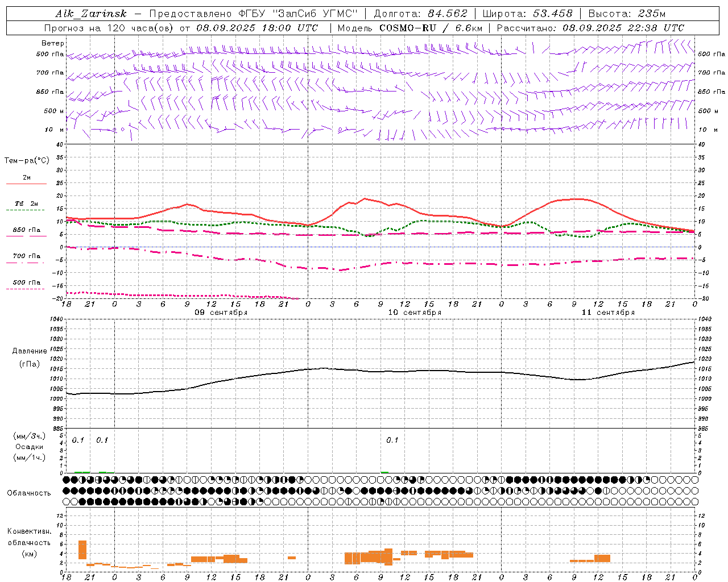The height and width of the screenshot is (582, 728).
Task: Click the Рассчитано: 08.09.2025 22:38 UTC text
Action: coord(590,28)
